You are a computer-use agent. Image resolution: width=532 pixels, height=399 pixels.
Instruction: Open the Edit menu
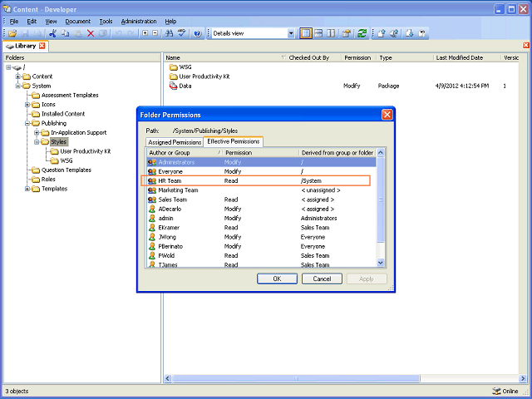32,21
